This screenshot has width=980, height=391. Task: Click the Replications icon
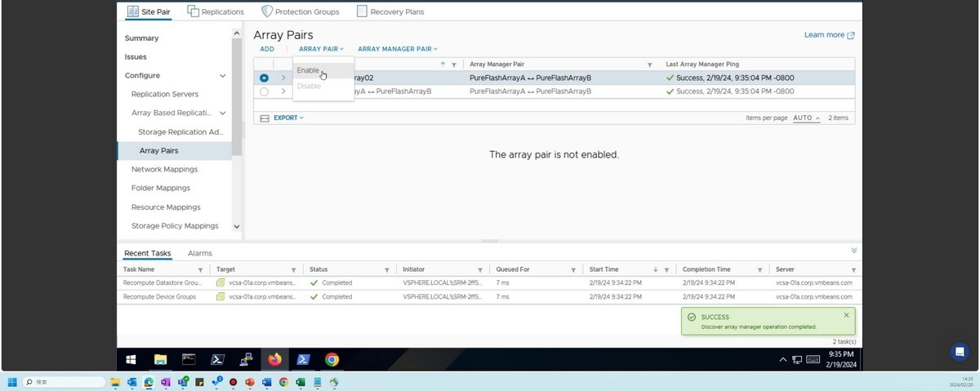pyautogui.click(x=193, y=11)
